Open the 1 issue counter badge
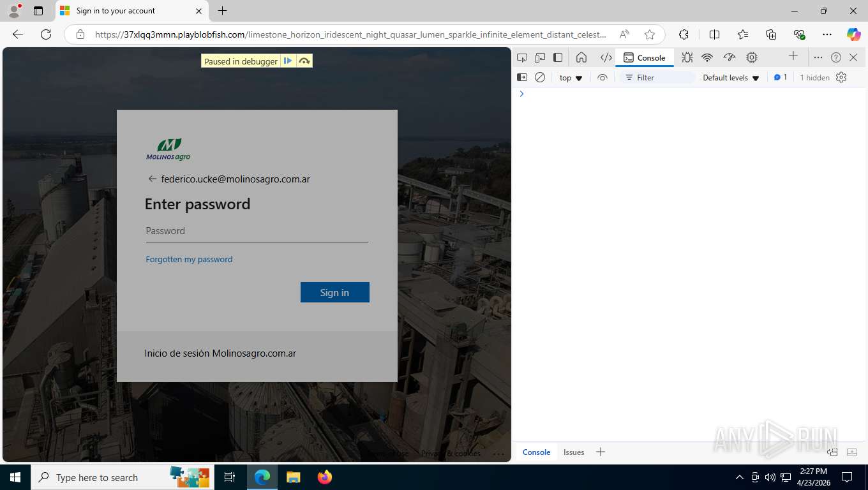868x490 pixels. [781, 77]
